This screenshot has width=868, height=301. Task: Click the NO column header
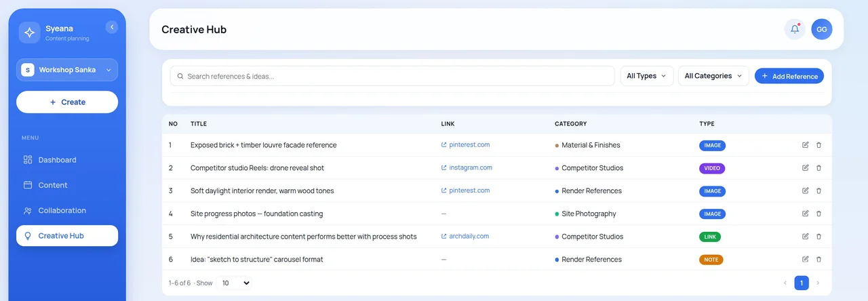pyautogui.click(x=173, y=124)
